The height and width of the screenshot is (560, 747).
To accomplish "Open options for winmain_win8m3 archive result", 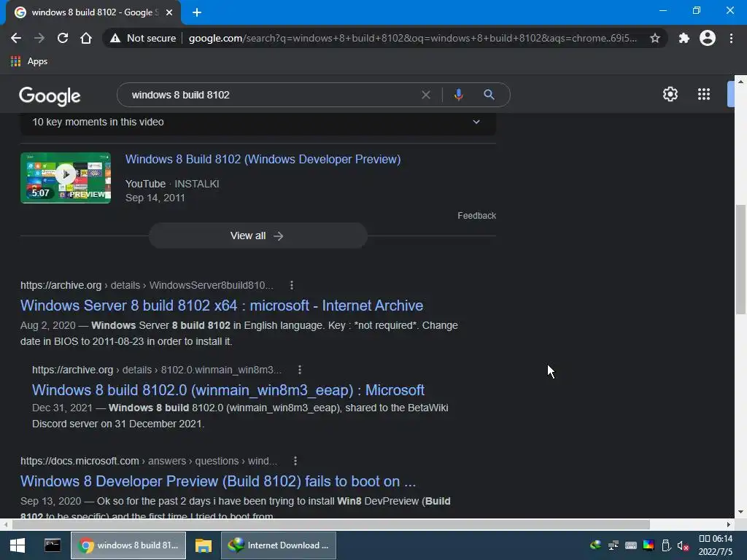I will (300, 370).
